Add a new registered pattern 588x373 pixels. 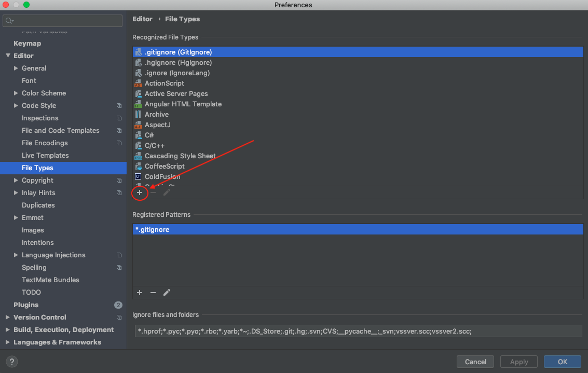click(x=140, y=293)
